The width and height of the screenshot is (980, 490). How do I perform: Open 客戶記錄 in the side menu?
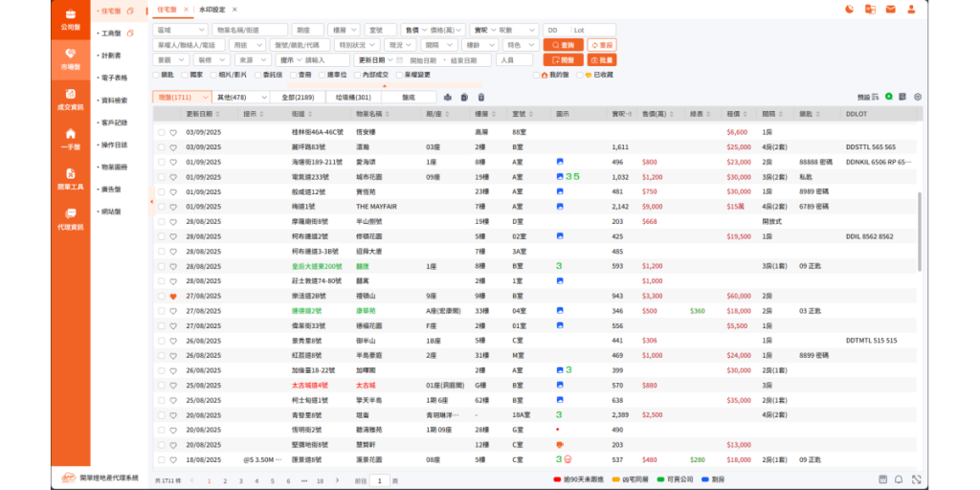coord(113,122)
